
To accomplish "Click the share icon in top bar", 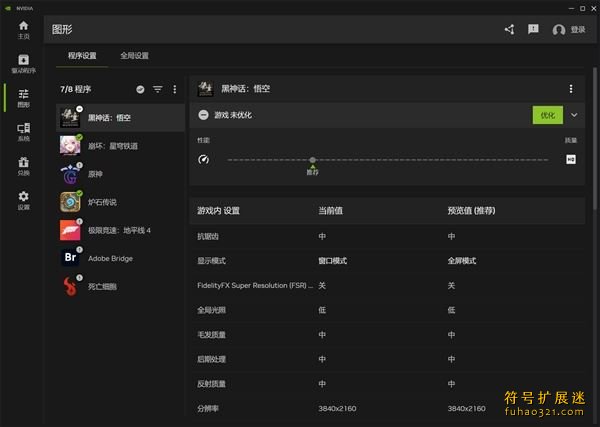I will 509,29.
